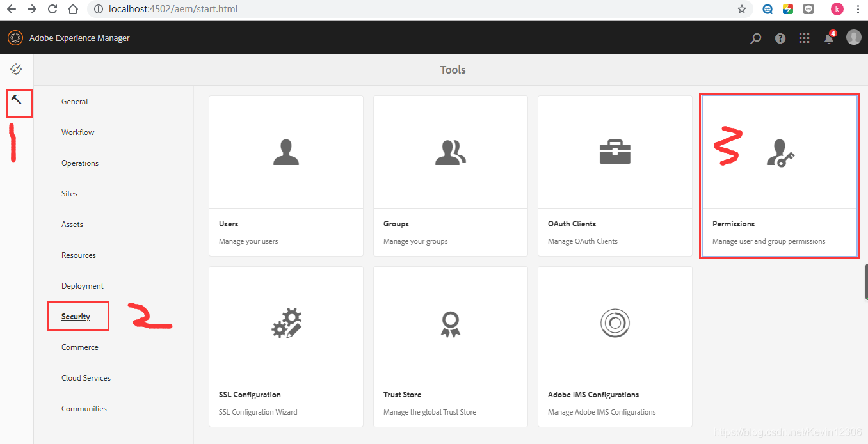Click the gray chat-bubble browser extension icon
The height and width of the screenshot is (444, 868).
[808, 9]
